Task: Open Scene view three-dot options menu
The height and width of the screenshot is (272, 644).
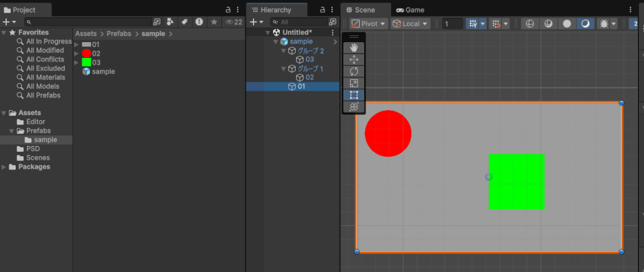Action: coord(630,9)
